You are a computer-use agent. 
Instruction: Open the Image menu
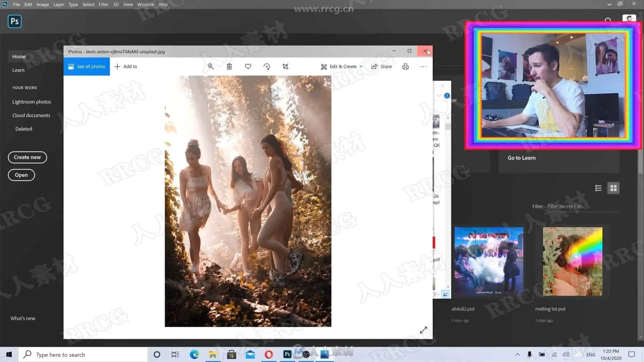[43, 4]
